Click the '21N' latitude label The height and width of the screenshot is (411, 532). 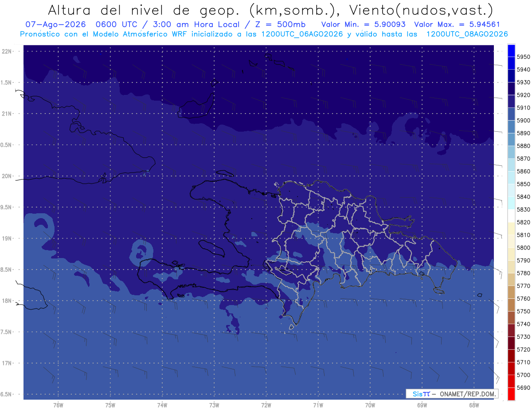pyautogui.click(x=8, y=114)
